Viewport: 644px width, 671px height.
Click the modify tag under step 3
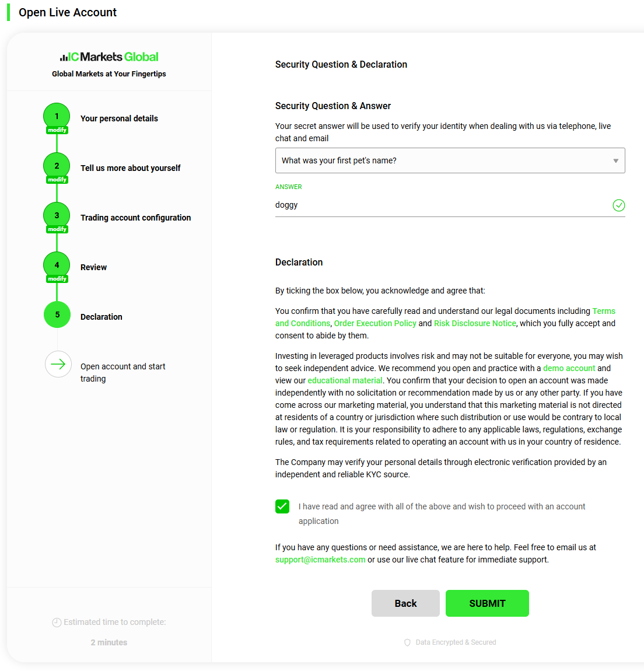(57, 229)
